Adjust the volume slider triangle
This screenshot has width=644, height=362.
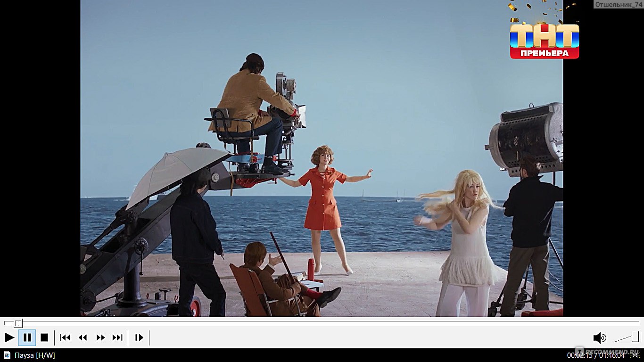627,337
